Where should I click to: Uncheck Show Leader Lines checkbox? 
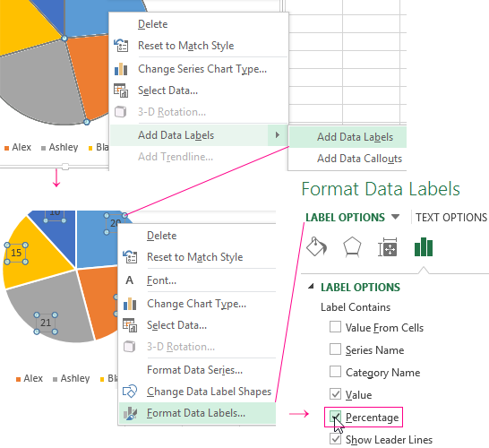pos(335,439)
